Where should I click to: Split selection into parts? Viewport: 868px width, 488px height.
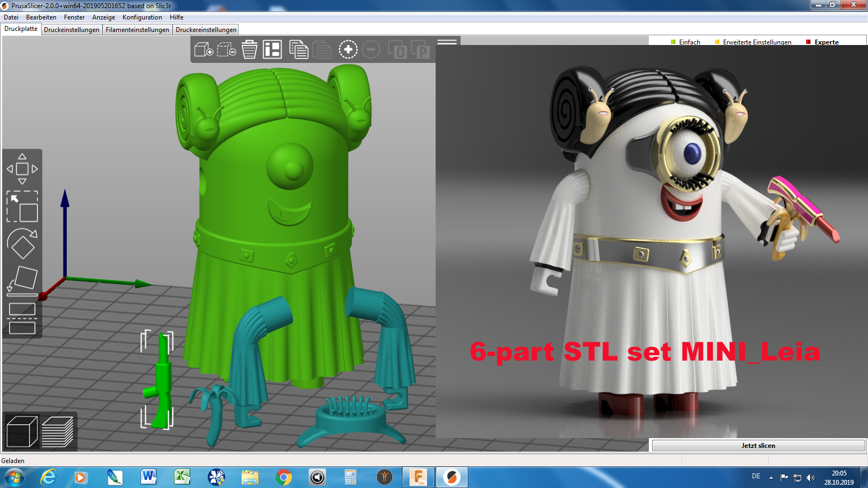pos(420,50)
